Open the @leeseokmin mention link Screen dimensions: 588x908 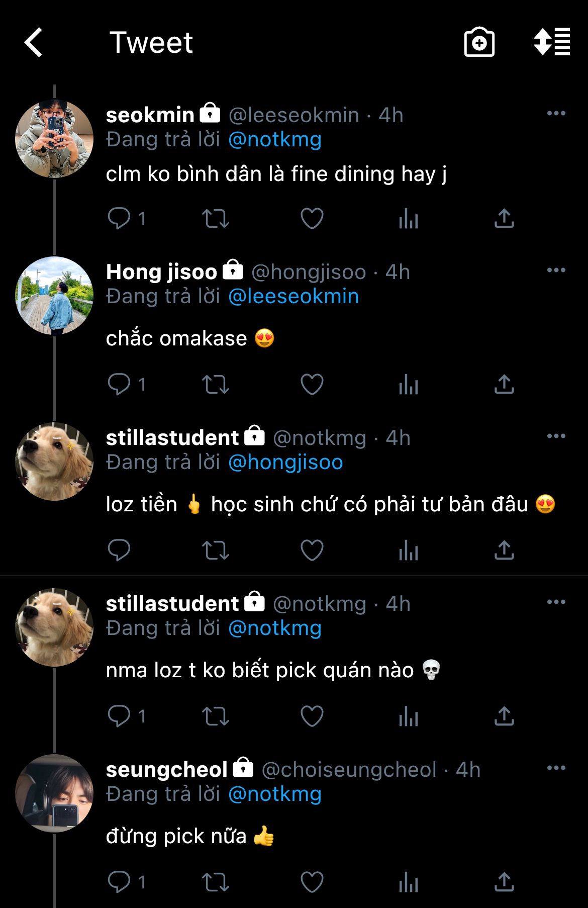coord(293,296)
